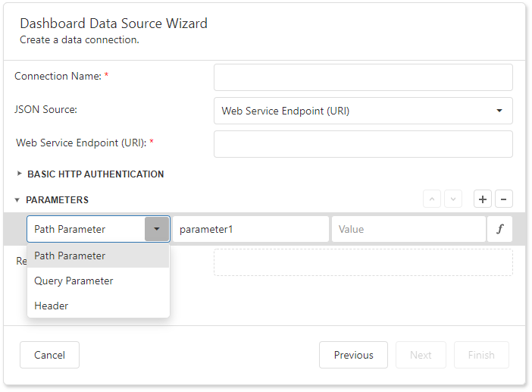
Task: Close the parameter type dropdown arrow
Action: (157, 229)
